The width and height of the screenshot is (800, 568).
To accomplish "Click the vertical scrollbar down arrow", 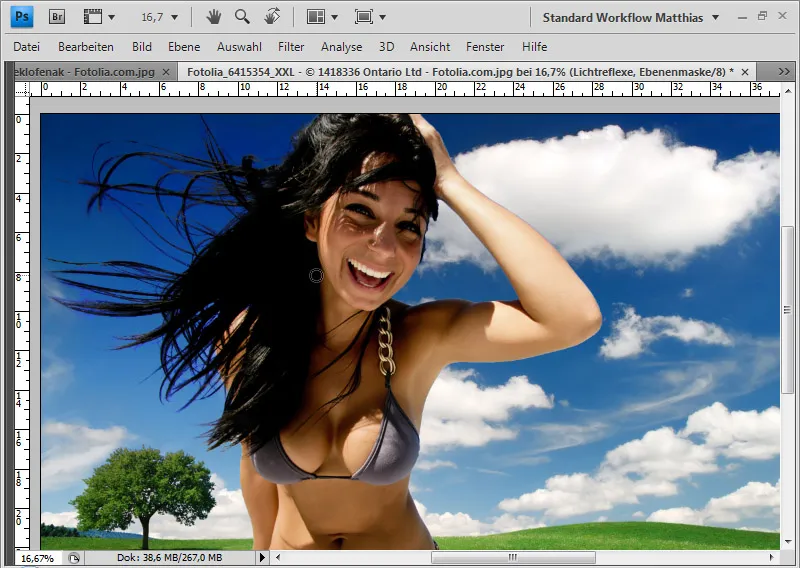I will tap(788, 541).
